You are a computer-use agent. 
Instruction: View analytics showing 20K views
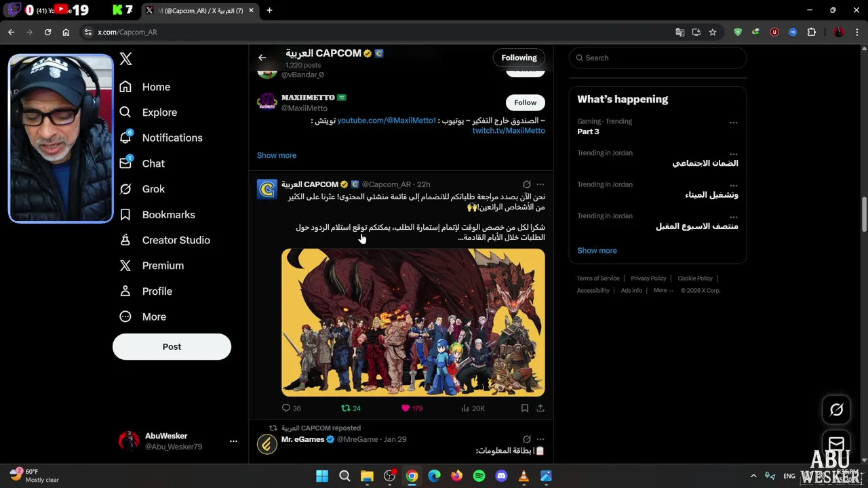click(473, 408)
